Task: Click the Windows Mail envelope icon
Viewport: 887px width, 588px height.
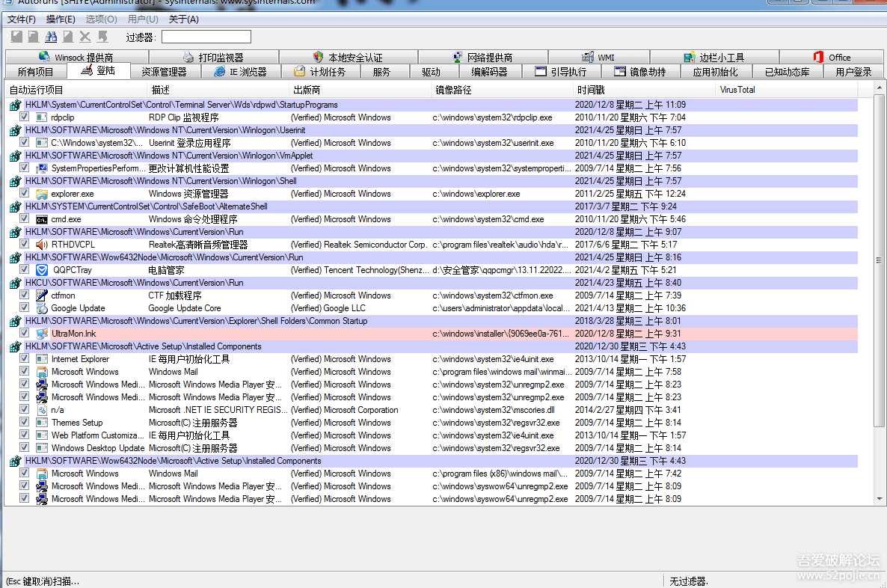Action: (40, 372)
